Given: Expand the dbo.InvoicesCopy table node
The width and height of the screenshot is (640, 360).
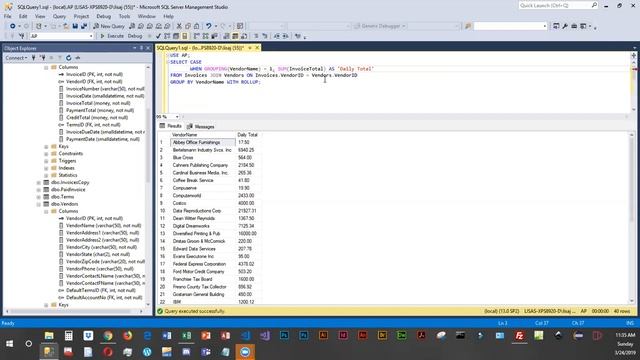Looking at the screenshot, I should (39, 182).
